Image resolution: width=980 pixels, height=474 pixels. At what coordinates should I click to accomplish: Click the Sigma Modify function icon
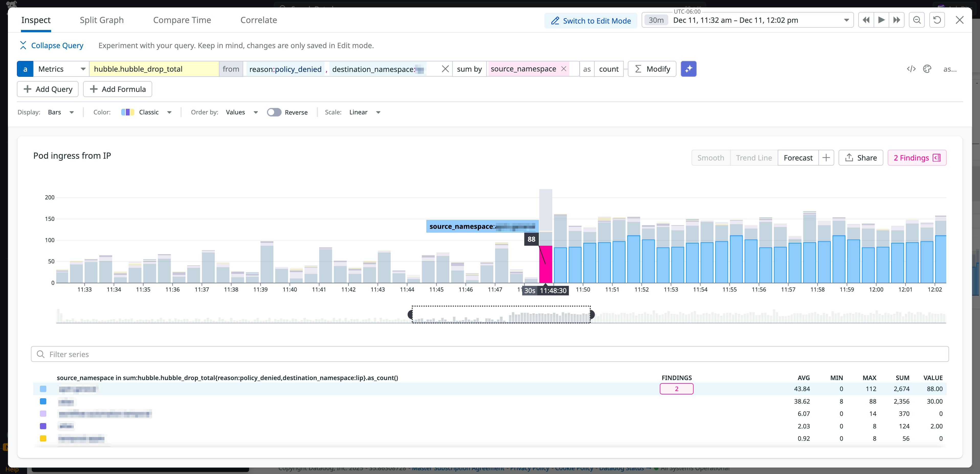[638, 69]
